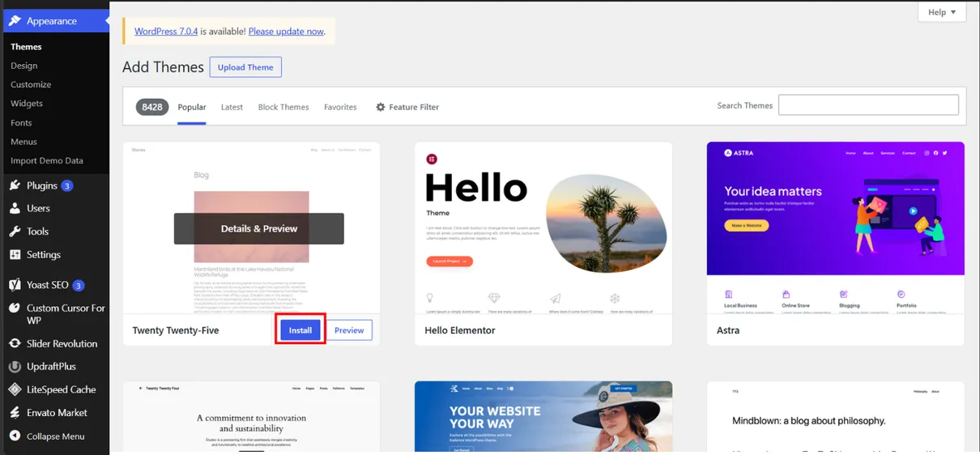Click the Slider Revolution icon
The image size is (980, 455).
(x=15, y=343)
